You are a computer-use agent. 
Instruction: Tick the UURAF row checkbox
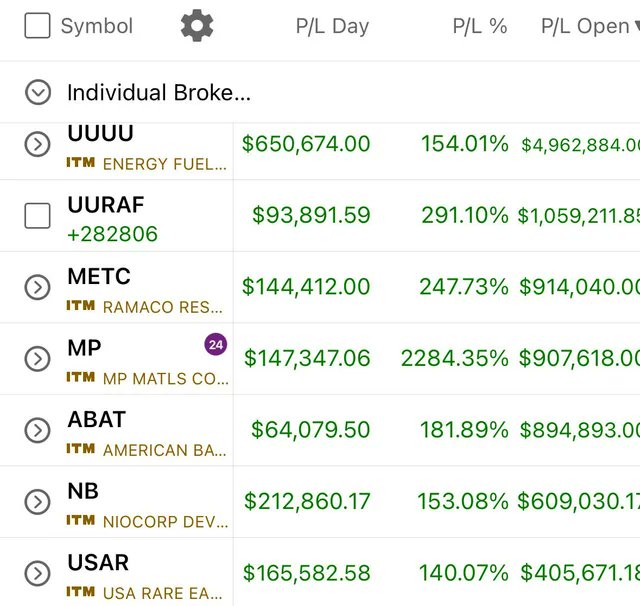pos(38,215)
